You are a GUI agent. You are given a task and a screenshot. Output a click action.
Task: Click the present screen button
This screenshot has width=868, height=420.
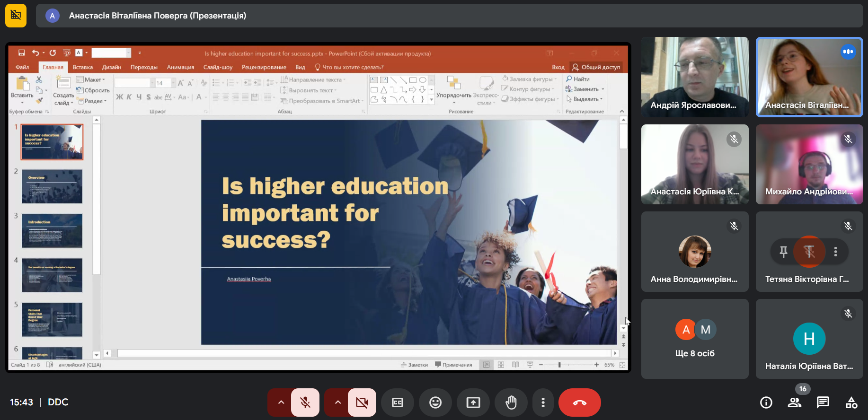pyautogui.click(x=473, y=402)
